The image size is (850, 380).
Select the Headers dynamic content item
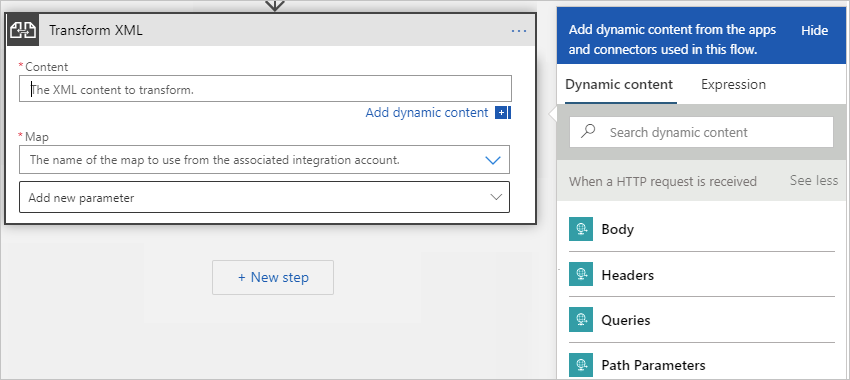[x=702, y=274]
